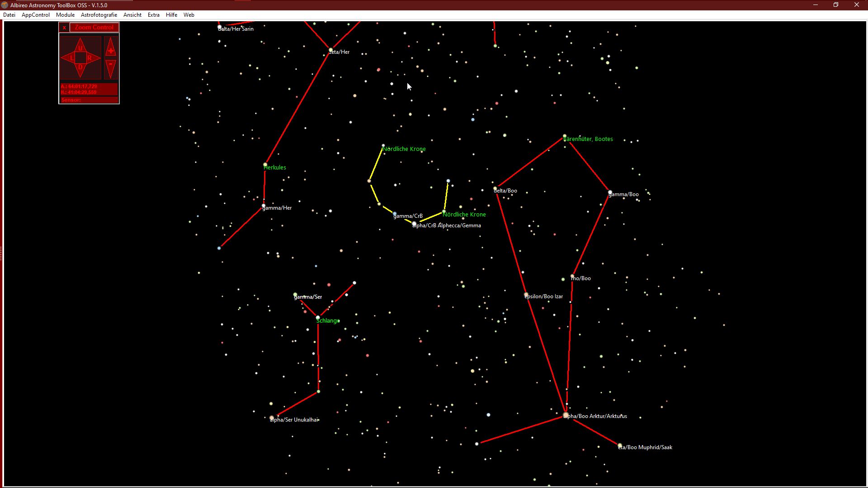868x488 pixels.
Task: Open the Web menu
Action: (x=189, y=15)
